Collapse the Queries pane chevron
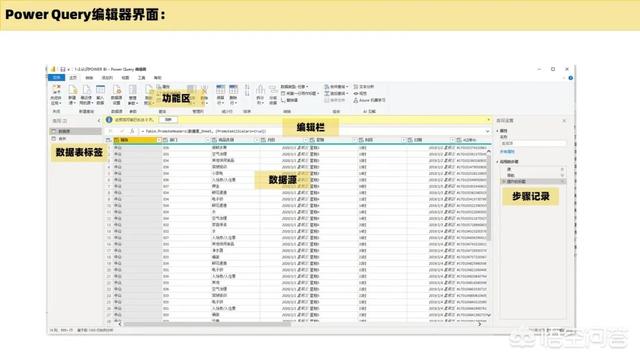 coord(99,120)
